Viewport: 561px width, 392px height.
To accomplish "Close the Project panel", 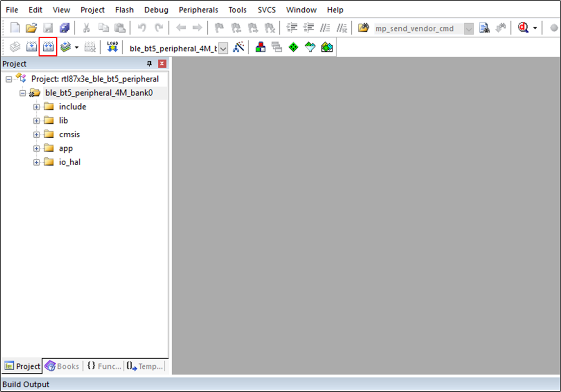I will (x=162, y=64).
